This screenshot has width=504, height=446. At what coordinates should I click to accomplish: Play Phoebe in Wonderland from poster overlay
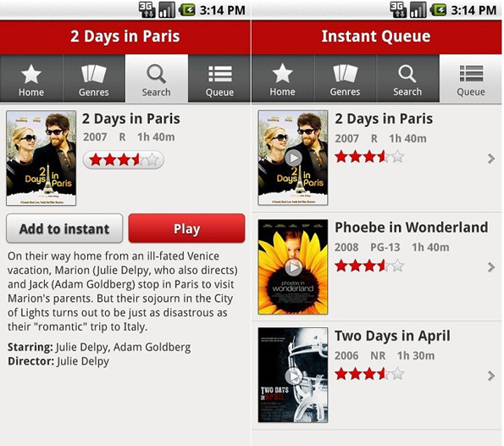(x=293, y=267)
